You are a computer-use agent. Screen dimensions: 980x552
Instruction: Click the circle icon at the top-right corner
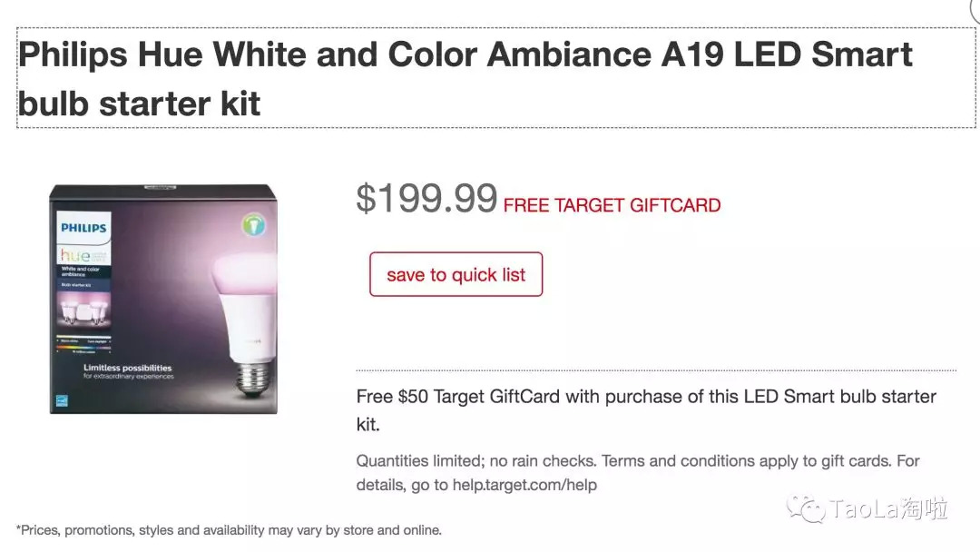(976, 8)
